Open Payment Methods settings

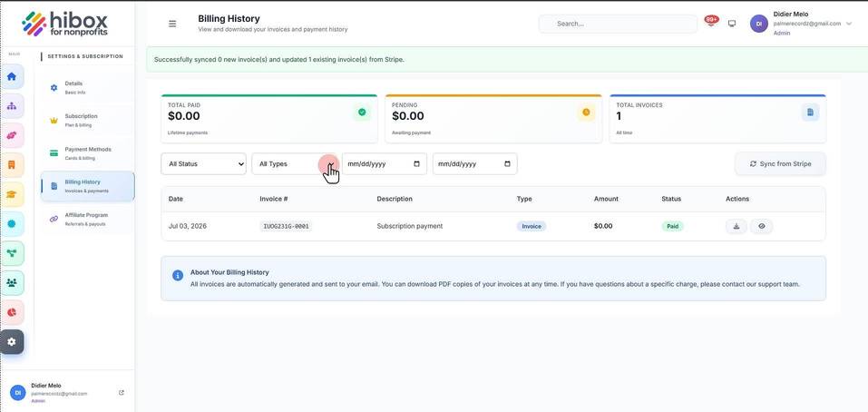[x=87, y=153]
